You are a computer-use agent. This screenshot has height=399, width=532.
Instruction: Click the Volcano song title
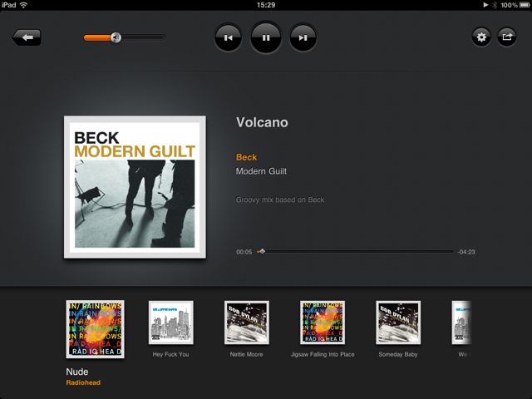(262, 122)
